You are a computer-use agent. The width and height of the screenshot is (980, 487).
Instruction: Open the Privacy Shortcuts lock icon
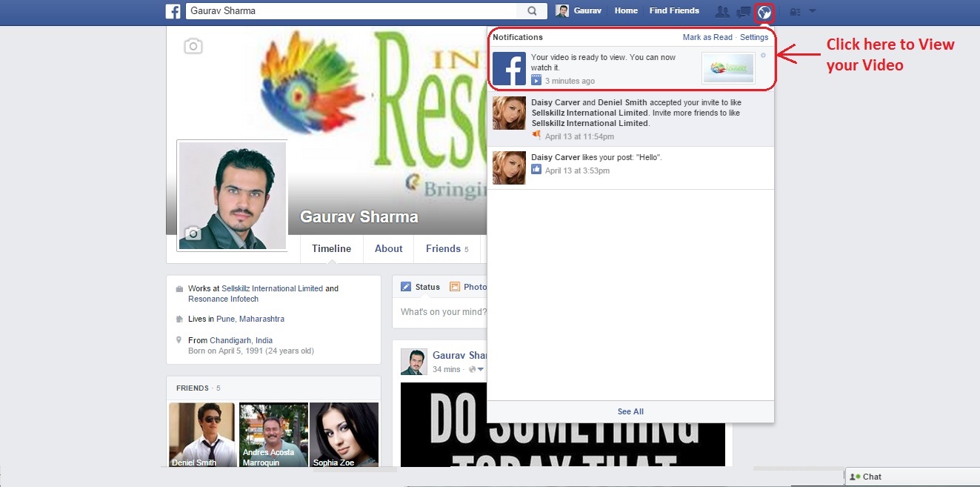tap(796, 12)
